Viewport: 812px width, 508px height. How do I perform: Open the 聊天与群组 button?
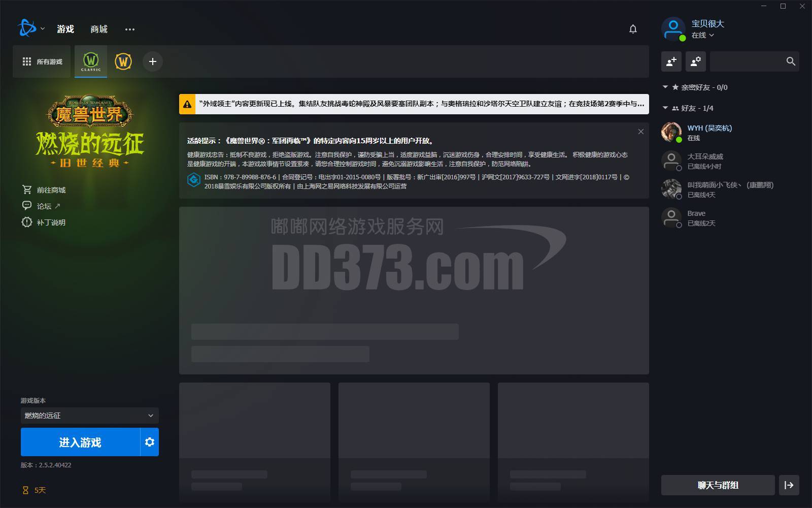click(718, 485)
